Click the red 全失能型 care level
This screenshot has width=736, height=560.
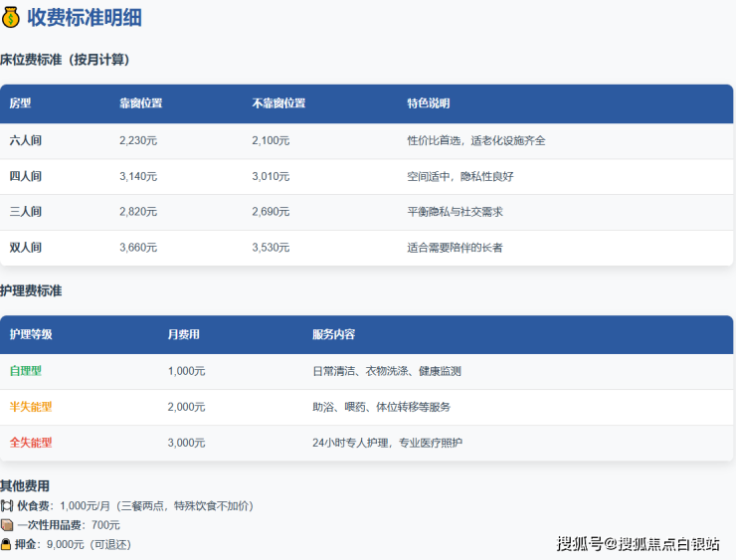coord(31,443)
